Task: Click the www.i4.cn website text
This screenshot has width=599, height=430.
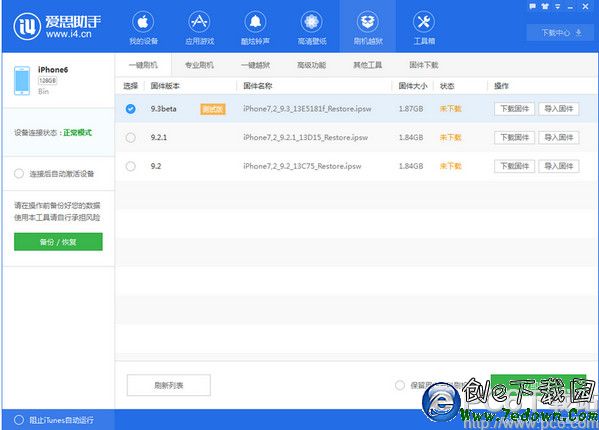Action: click(x=68, y=34)
